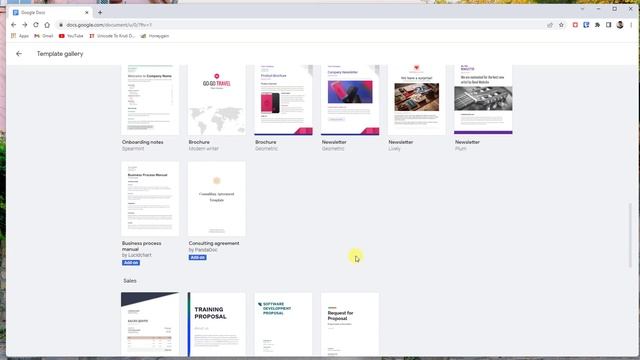Open a new browser tab with plus icon
The height and width of the screenshot is (360, 640).
100,13
